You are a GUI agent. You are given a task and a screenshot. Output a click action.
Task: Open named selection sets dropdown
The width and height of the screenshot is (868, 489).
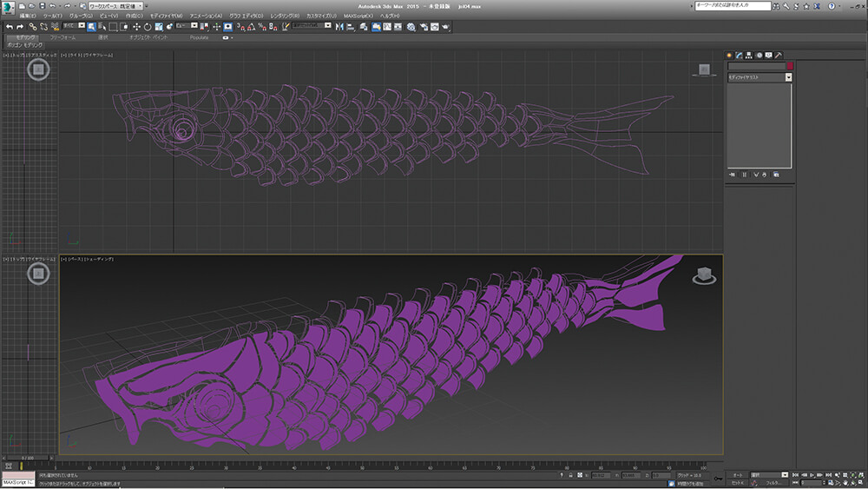click(312, 25)
